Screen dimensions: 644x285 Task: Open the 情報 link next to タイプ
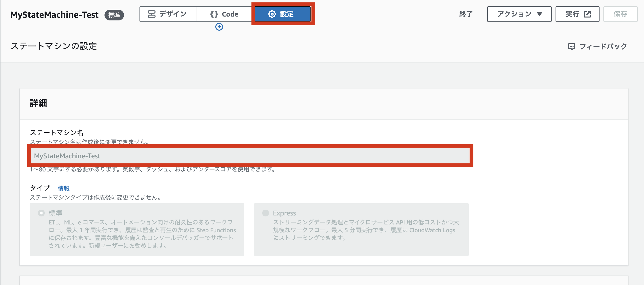(63, 188)
